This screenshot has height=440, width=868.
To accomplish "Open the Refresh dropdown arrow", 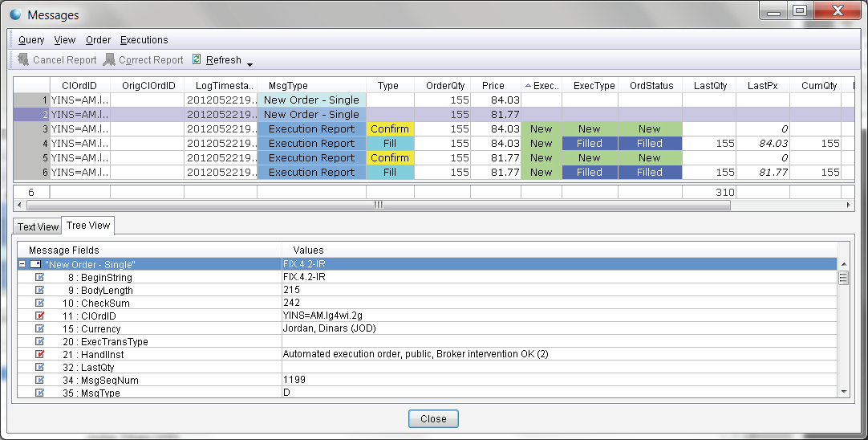I will (x=249, y=64).
